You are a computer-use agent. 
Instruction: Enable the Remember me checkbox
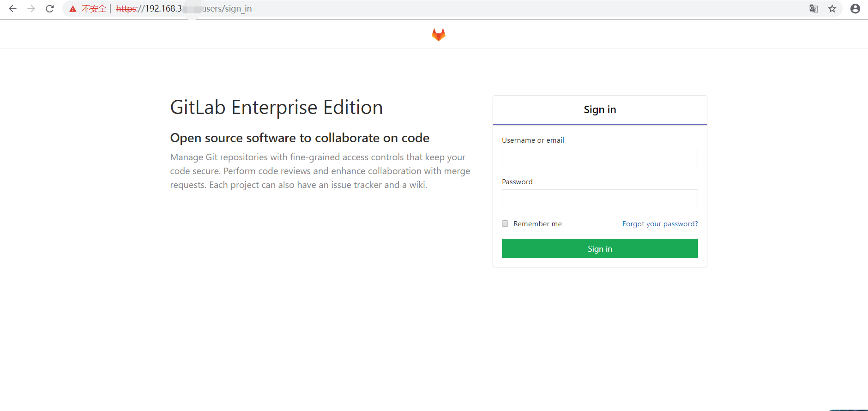(505, 224)
